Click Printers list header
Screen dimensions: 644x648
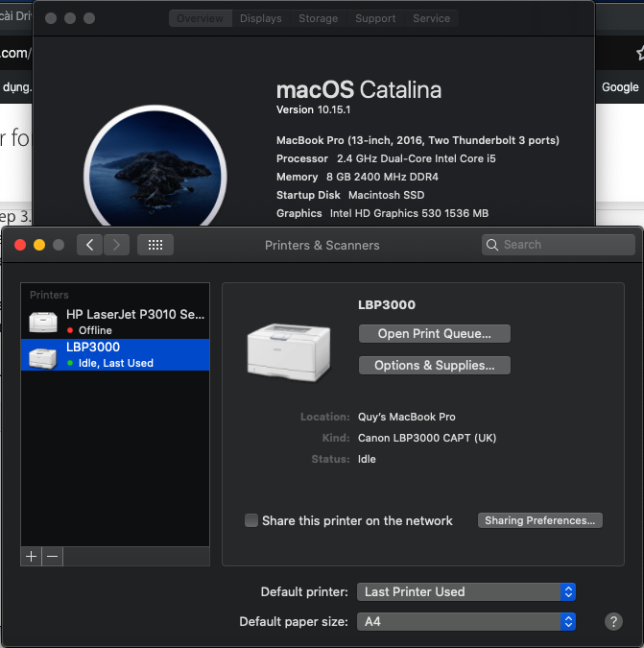pyautogui.click(x=49, y=295)
